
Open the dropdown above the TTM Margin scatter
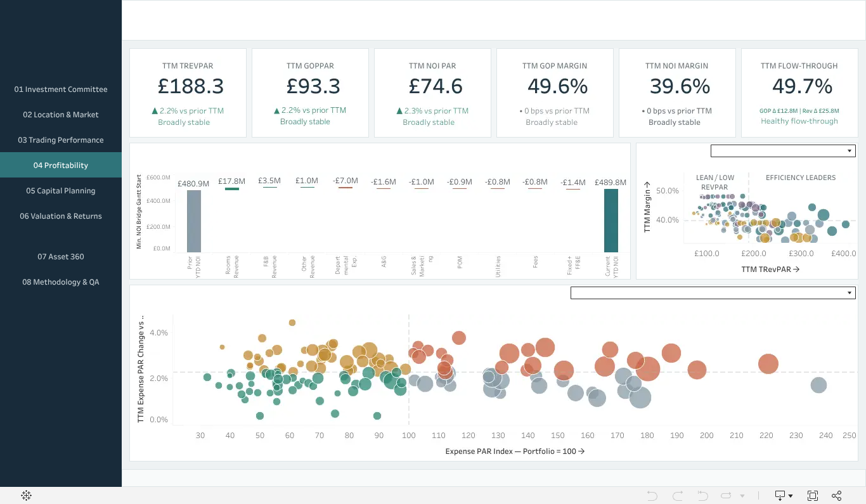tap(783, 151)
